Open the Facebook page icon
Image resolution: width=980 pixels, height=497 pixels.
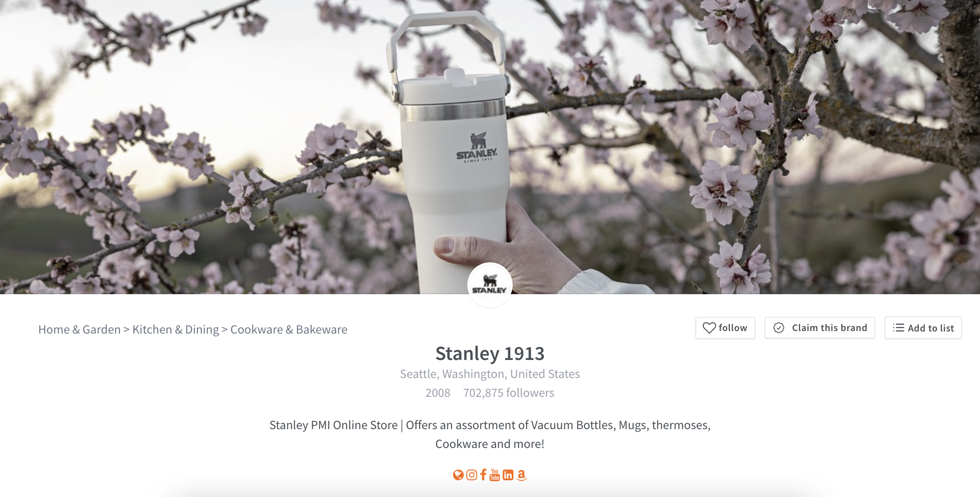[483, 475]
